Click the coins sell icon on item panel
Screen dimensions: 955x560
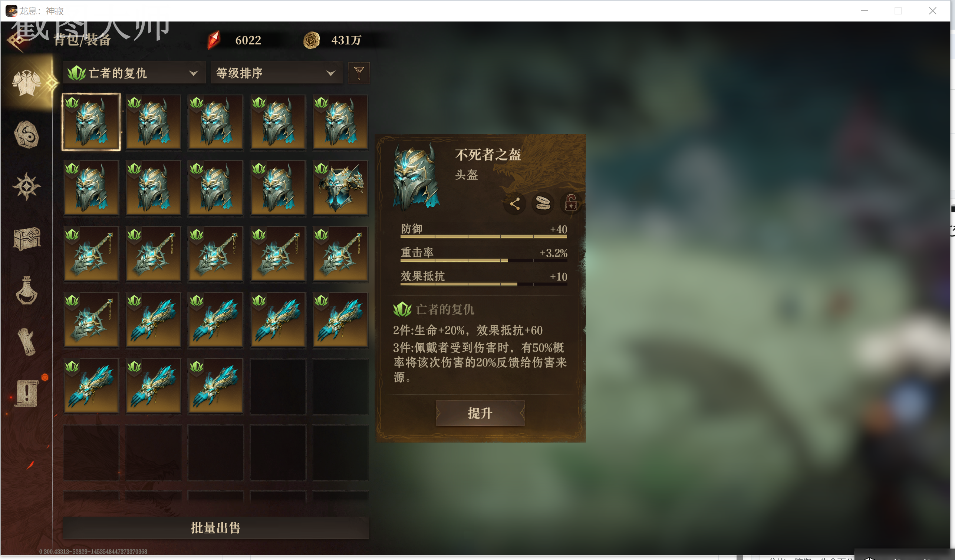click(x=543, y=204)
